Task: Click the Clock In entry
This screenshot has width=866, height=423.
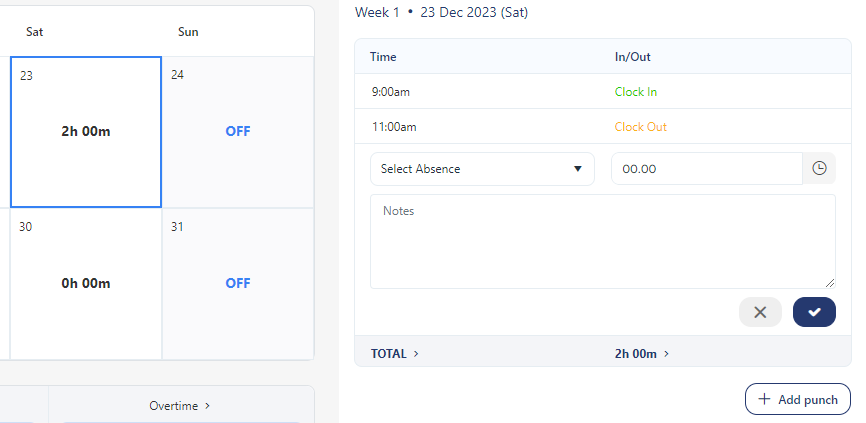Action: coord(636,92)
